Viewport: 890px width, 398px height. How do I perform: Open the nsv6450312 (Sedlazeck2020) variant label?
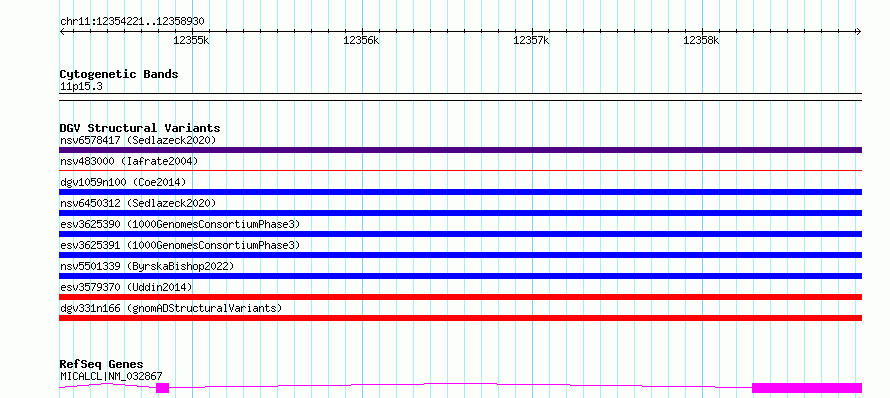[x=138, y=203]
